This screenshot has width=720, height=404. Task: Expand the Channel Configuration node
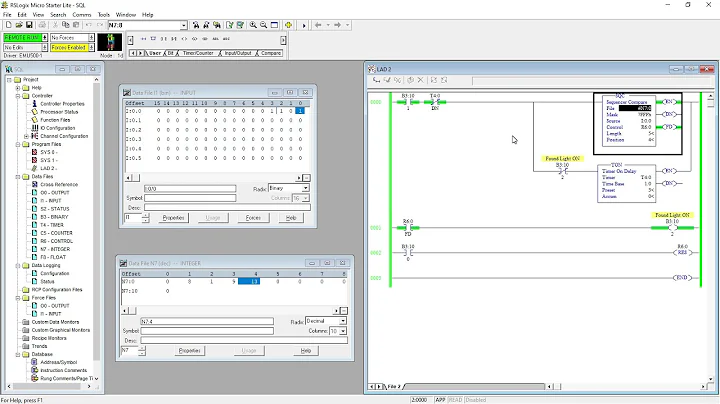(x=26, y=136)
